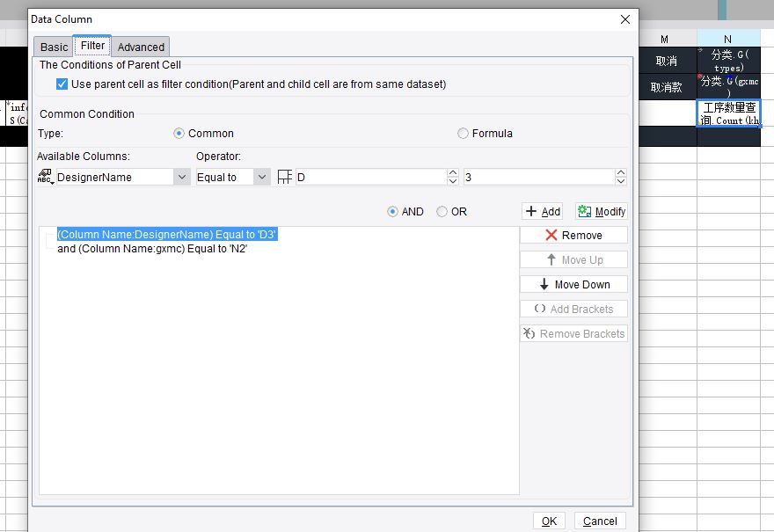The image size is (774, 532).
Task: Click the Move Up button
Action: 573,259
